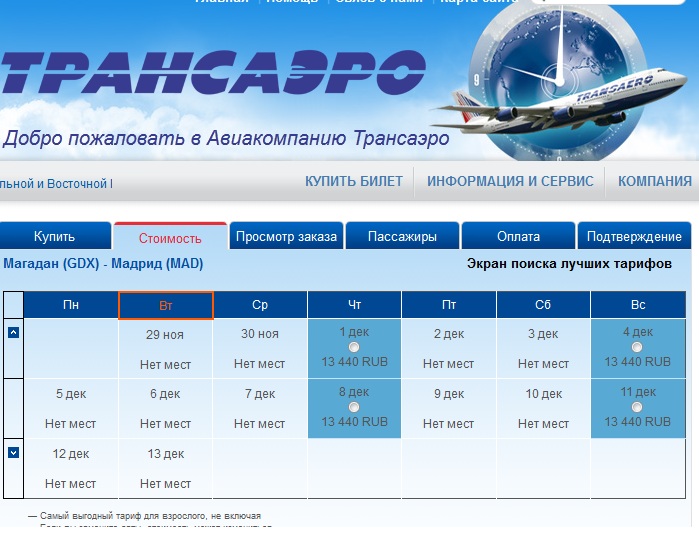Click the highlighted Вт column header
Viewport: 699px width, 540px height.
click(x=166, y=305)
